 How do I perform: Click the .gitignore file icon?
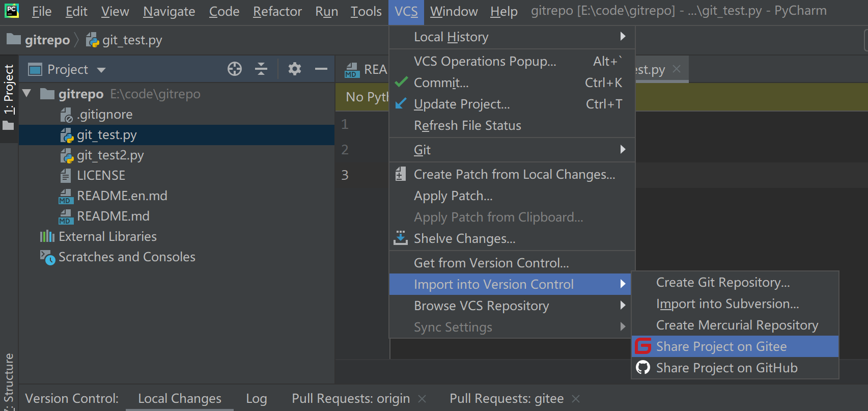click(x=67, y=115)
